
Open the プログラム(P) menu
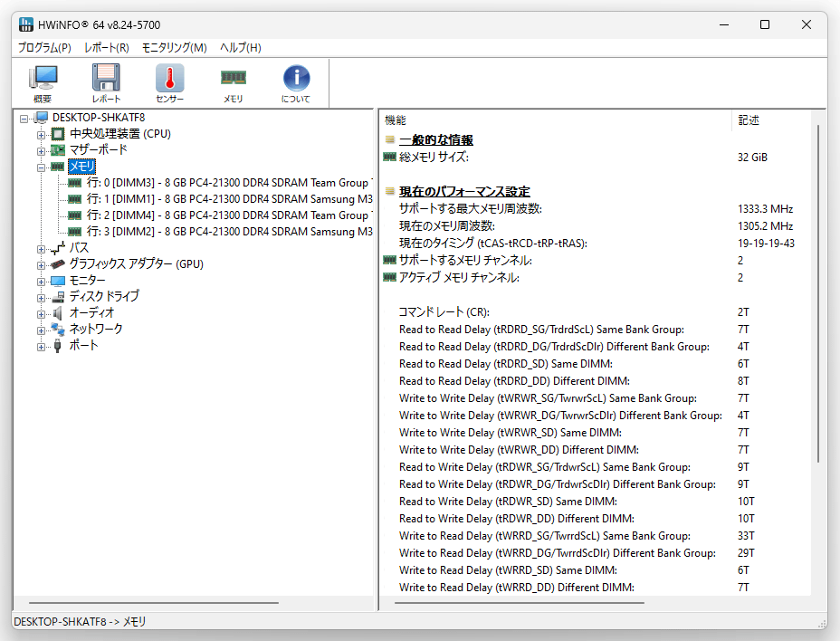pyautogui.click(x=44, y=48)
